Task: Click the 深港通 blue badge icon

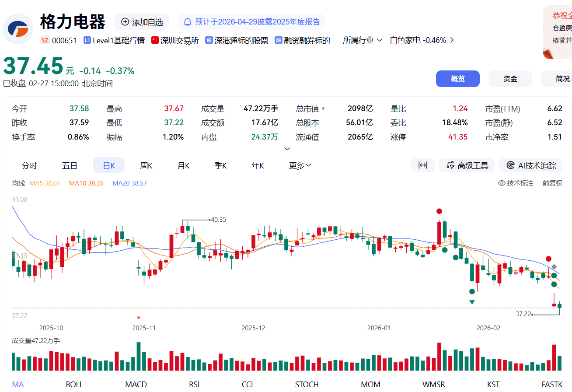Action: pos(209,40)
